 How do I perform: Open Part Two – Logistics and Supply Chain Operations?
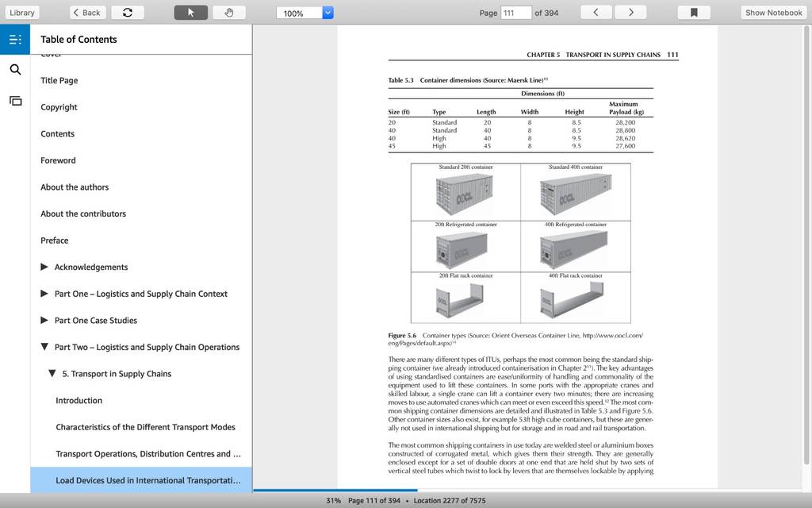click(x=147, y=348)
